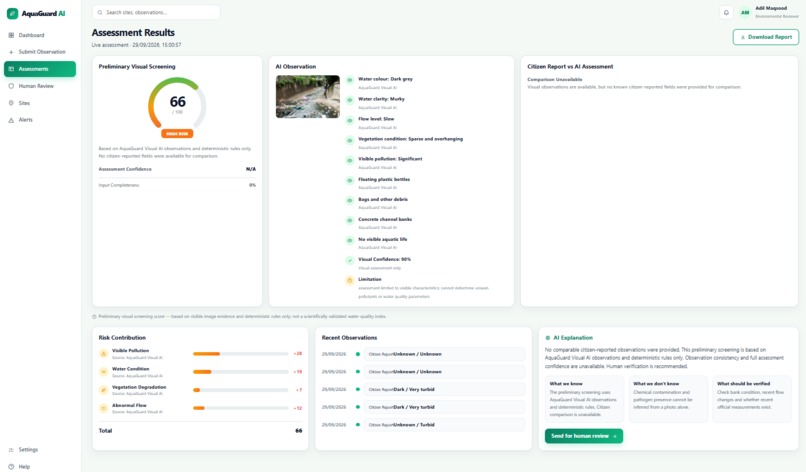Click the Visible Pollution contribution bar
The image size is (806, 472).
pos(241,354)
